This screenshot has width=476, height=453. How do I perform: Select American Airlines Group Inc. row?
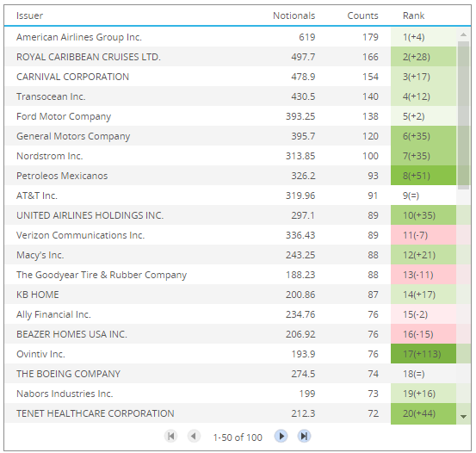click(231, 37)
